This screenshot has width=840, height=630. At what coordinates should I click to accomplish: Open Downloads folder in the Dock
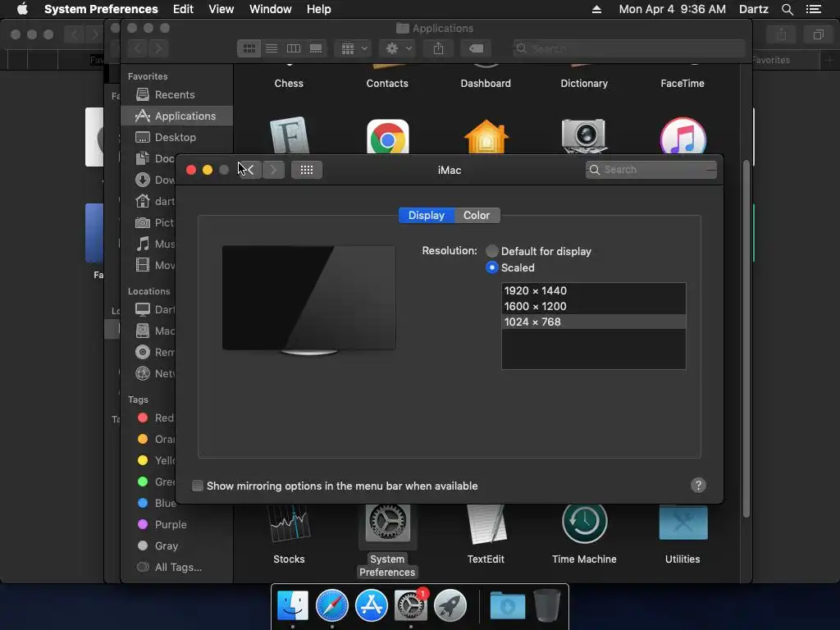point(507,605)
